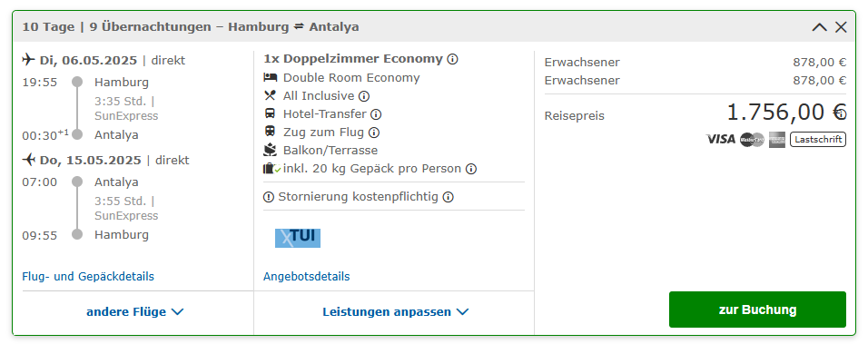This screenshot has height=344, width=868.
Task: Click the Visa payment icon
Action: tap(721, 140)
